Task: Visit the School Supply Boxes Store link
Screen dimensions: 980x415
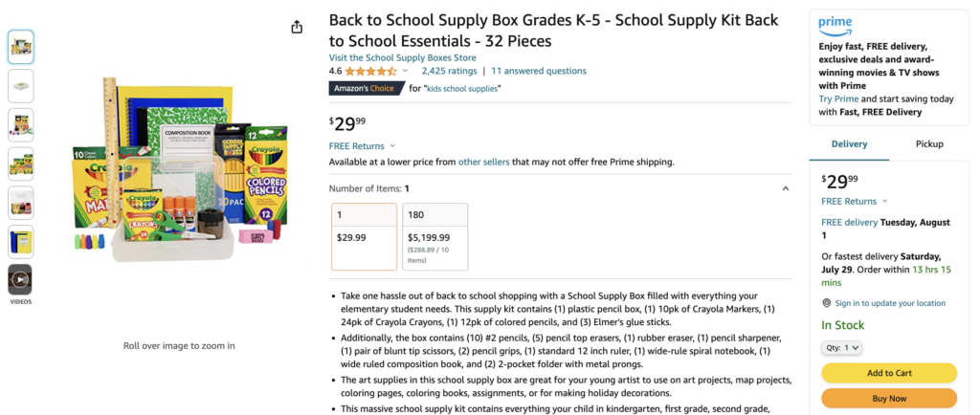Action: coord(403,58)
